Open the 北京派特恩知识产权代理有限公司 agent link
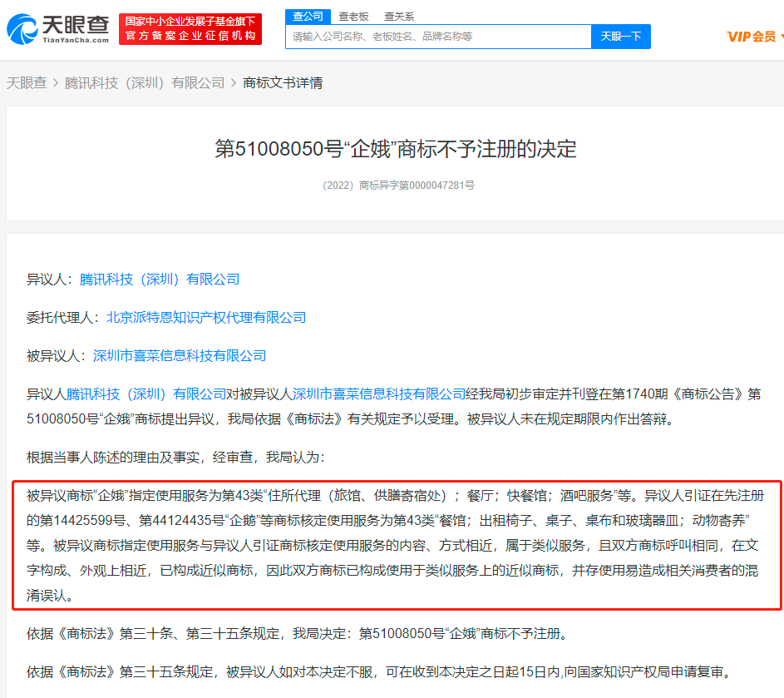This screenshot has width=784, height=698. coord(206,318)
